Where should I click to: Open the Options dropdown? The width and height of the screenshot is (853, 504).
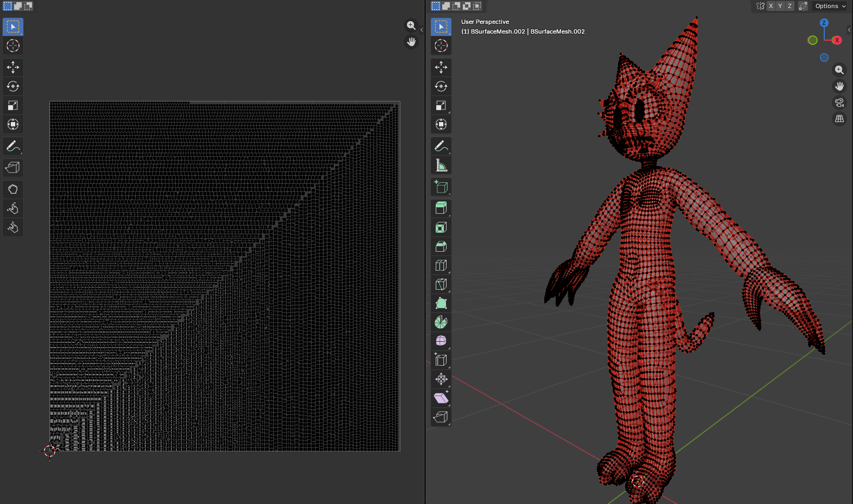830,6
